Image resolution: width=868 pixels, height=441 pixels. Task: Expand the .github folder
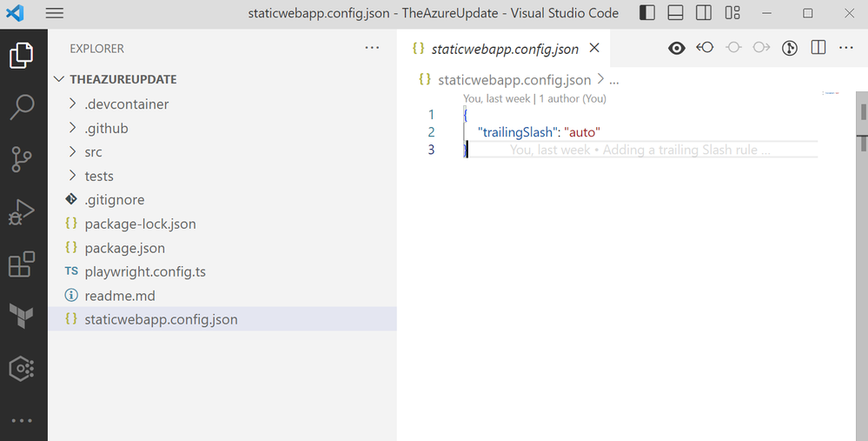click(222, 128)
